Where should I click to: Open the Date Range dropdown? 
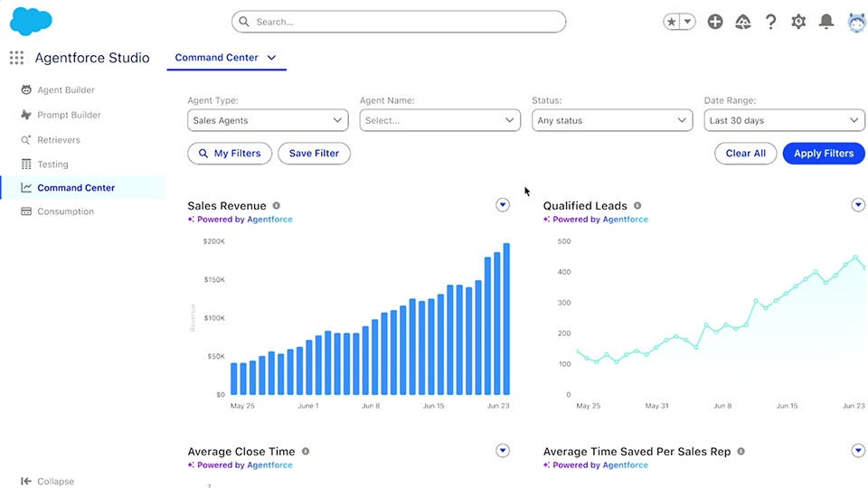coord(785,120)
